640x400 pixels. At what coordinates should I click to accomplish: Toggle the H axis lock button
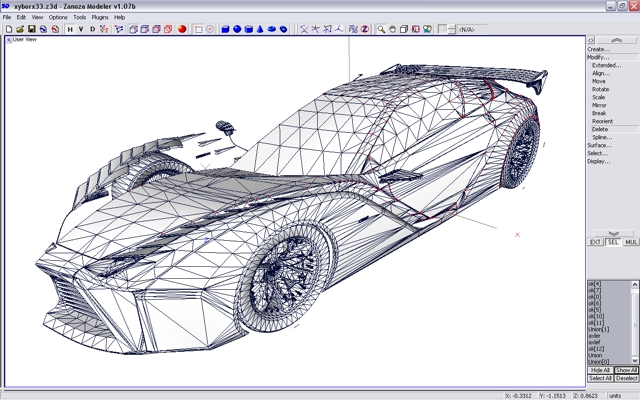70,29
